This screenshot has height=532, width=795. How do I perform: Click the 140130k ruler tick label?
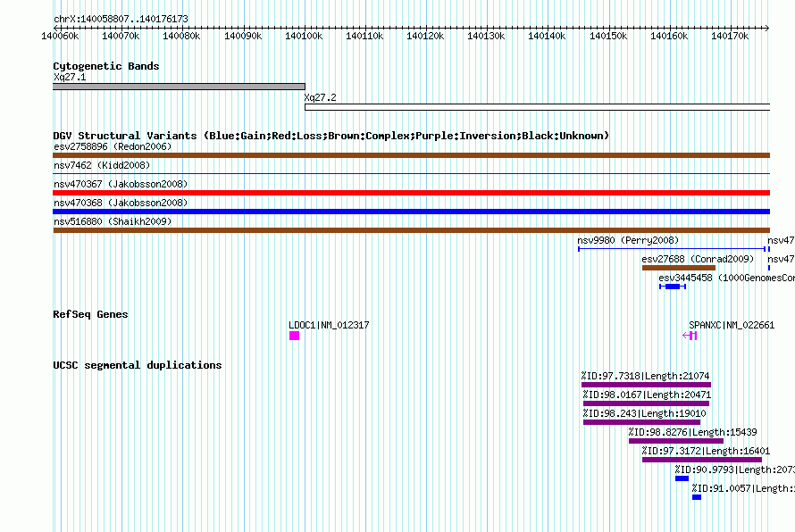486,36
